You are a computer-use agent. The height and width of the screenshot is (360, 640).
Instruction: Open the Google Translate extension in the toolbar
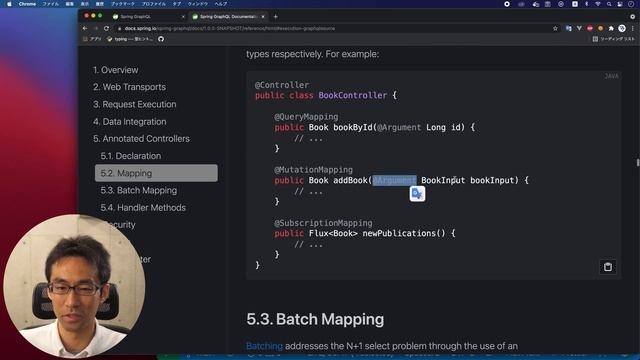click(x=568, y=29)
